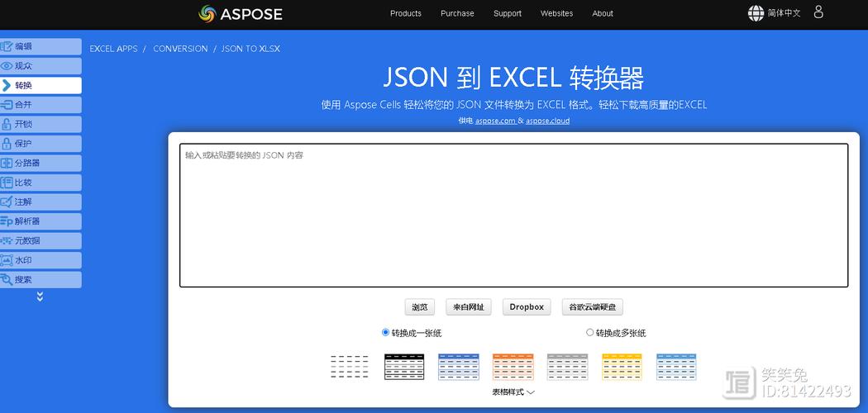Select 转换成多张纸 radio option
The image size is (868, 413).
tap(589, 332)
